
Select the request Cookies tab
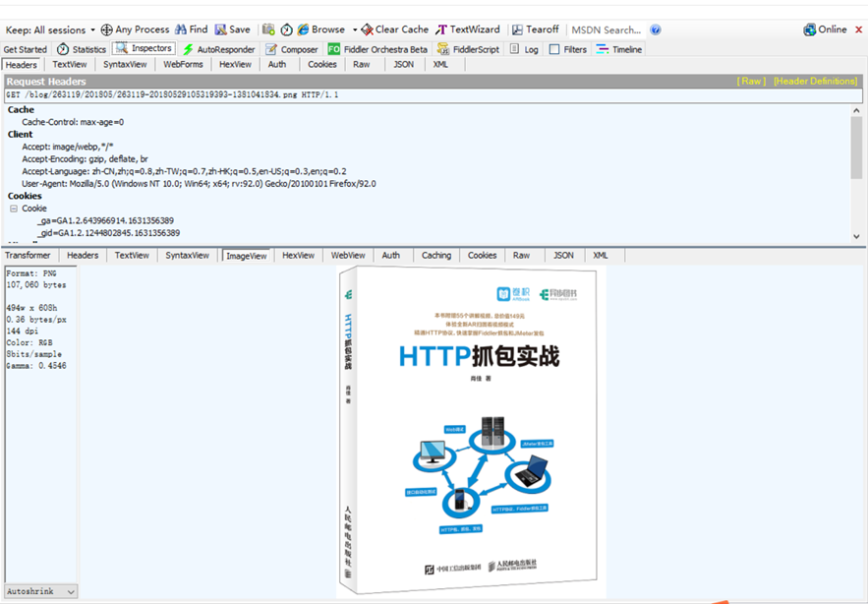[322, 64]
